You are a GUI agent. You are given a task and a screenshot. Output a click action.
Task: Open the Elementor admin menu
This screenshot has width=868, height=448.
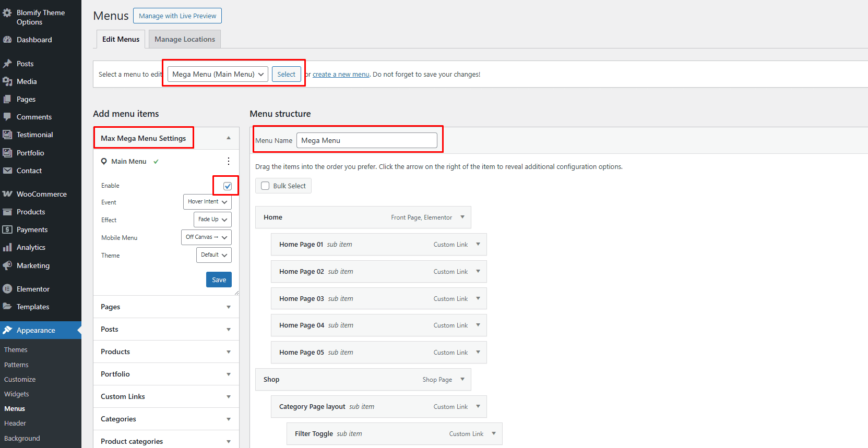point(41,289)
